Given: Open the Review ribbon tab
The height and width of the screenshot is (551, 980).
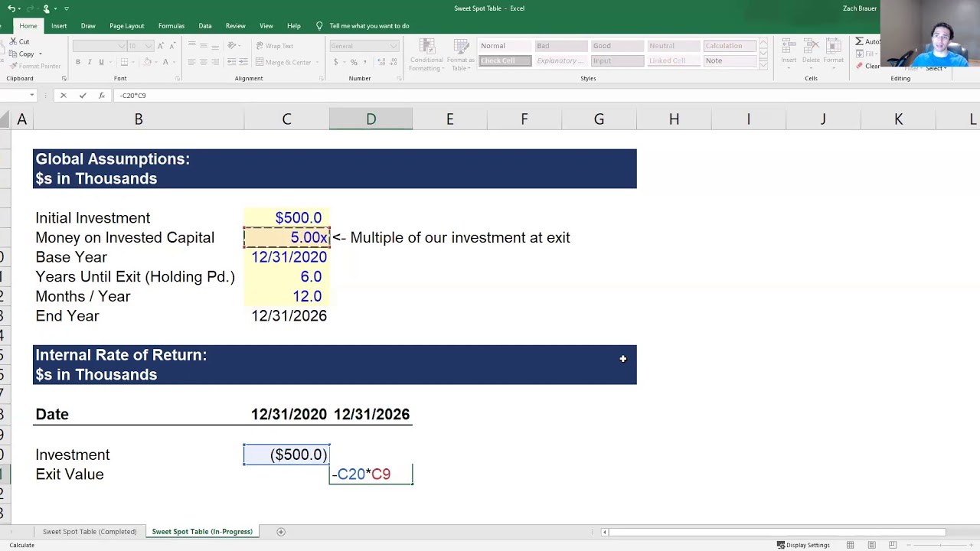Looking at the screenshot, I should click(x=236, y=26).
